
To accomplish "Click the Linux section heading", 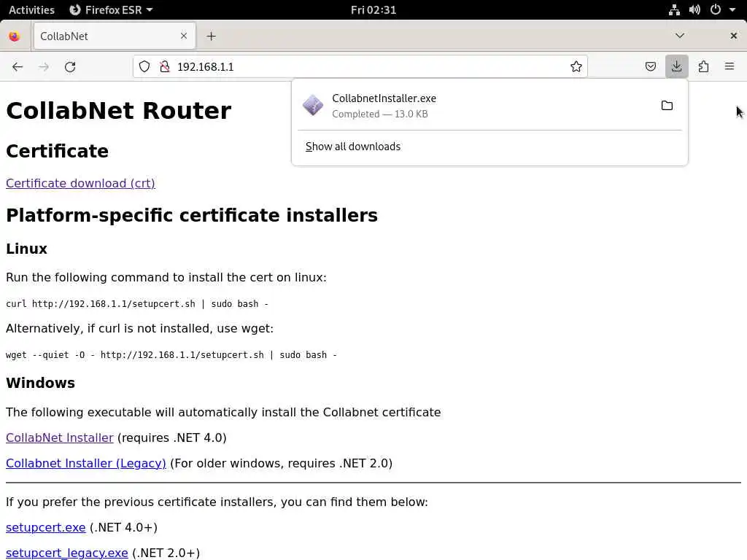I will [27, 249].
